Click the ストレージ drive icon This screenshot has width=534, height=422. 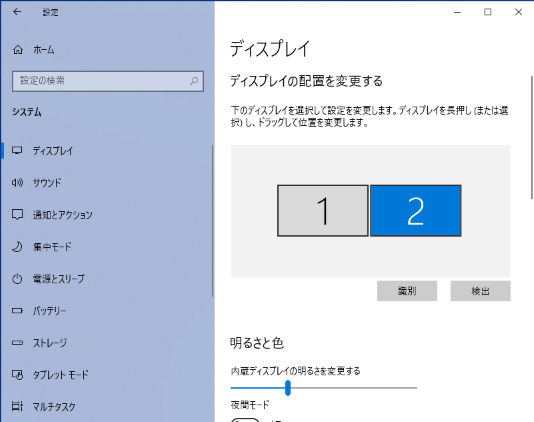click(17, 342)
